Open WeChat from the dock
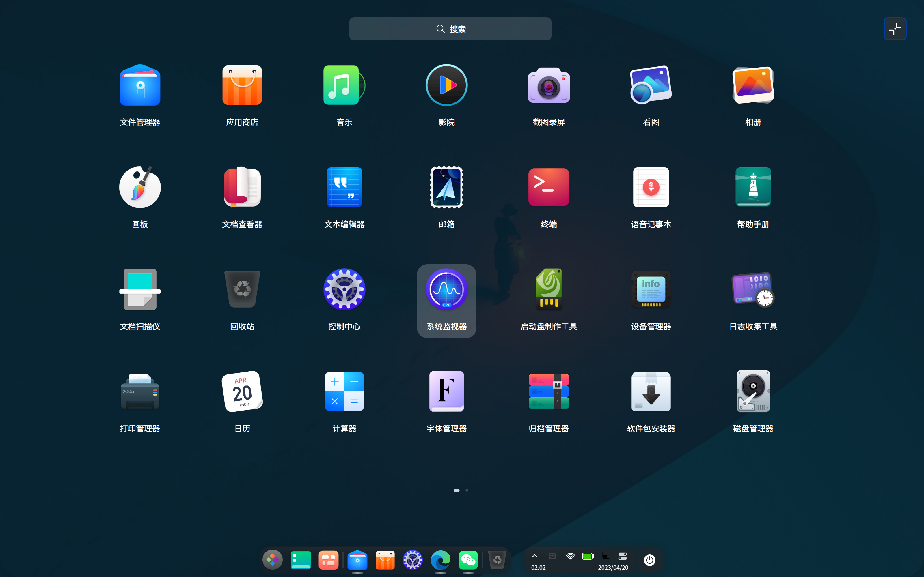Viewport: 924px width, 577px height. (x=468, y=560)
